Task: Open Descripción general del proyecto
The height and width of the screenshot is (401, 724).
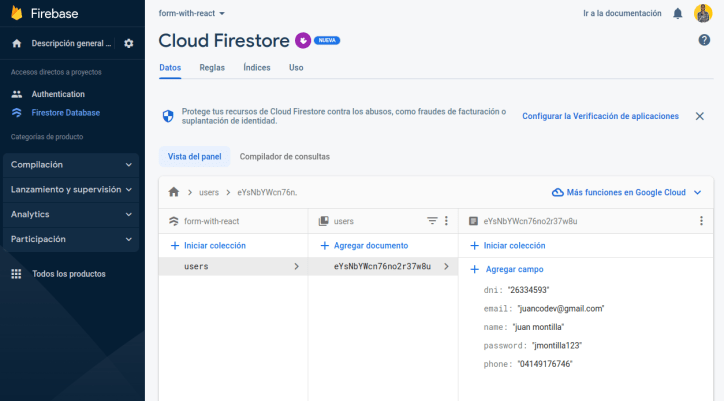Action: pyautogui.click(x=71, y=43)
